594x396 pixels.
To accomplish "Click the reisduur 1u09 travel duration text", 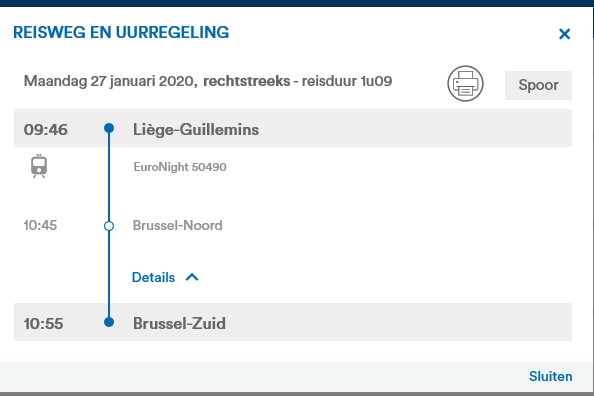I will coord(347,81).
